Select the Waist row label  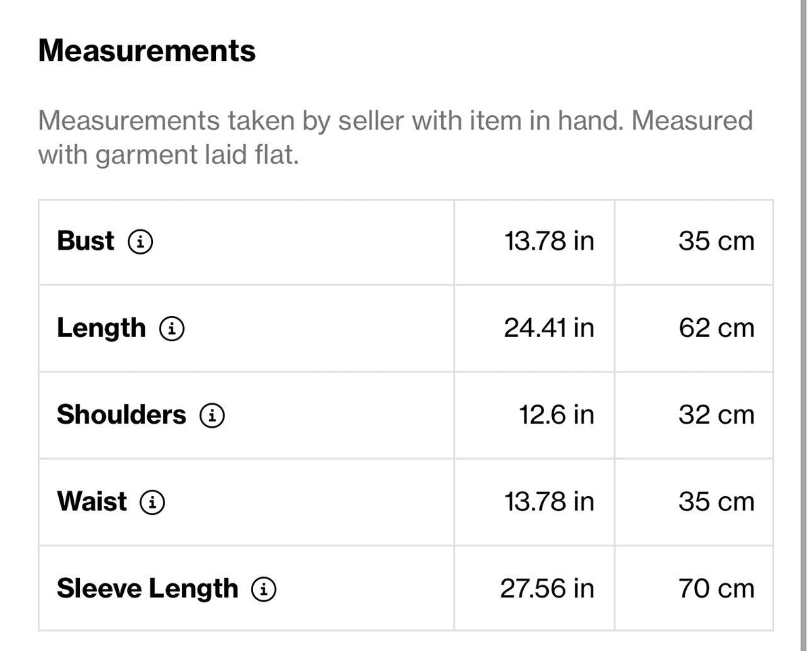tap(91, 502)
